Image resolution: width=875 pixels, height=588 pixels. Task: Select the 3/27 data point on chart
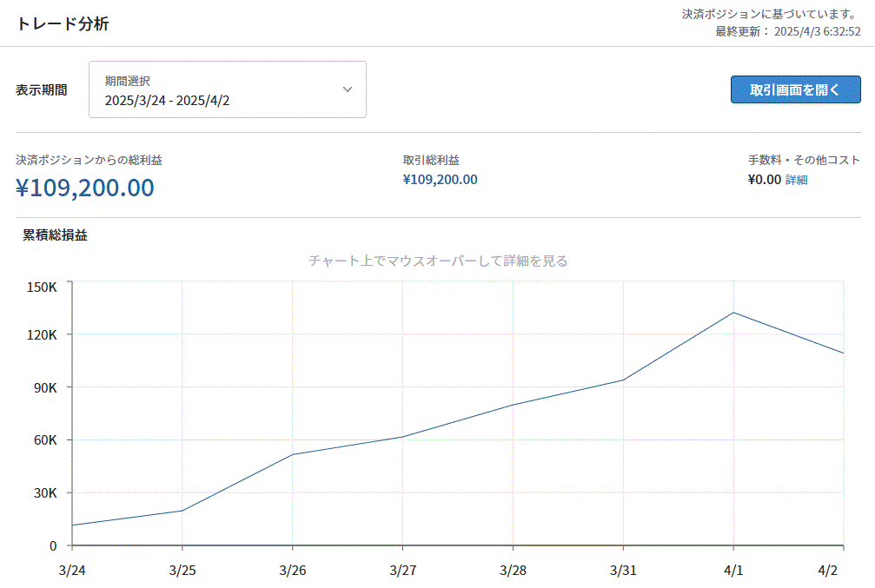pos(403,436)
